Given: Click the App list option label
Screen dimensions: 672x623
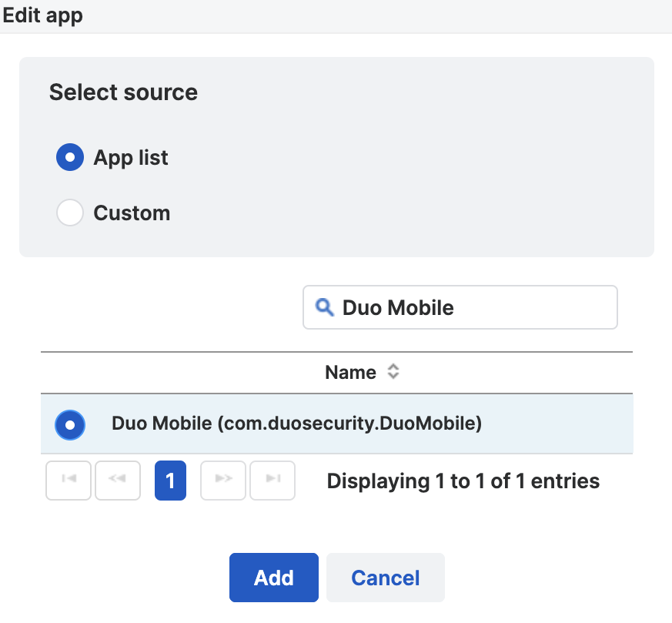Looking at the screenshot, I should [x=129, y=157].
